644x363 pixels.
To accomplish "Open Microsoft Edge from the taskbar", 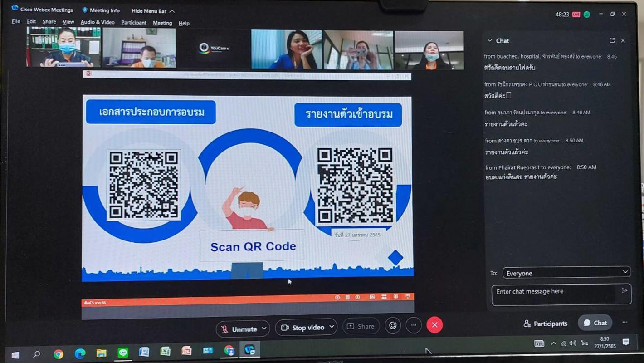I will pyautogui.click(x=80, y=354).
